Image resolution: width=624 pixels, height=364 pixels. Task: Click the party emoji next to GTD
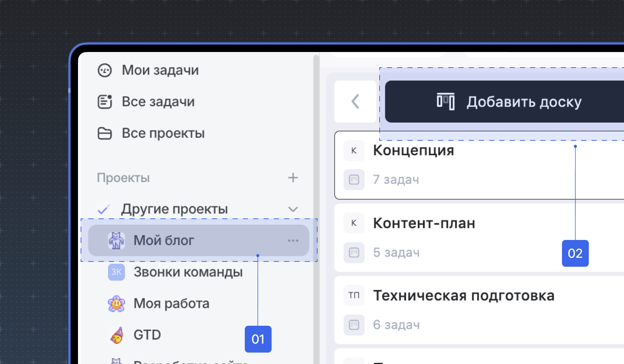[x=116, y=335]
